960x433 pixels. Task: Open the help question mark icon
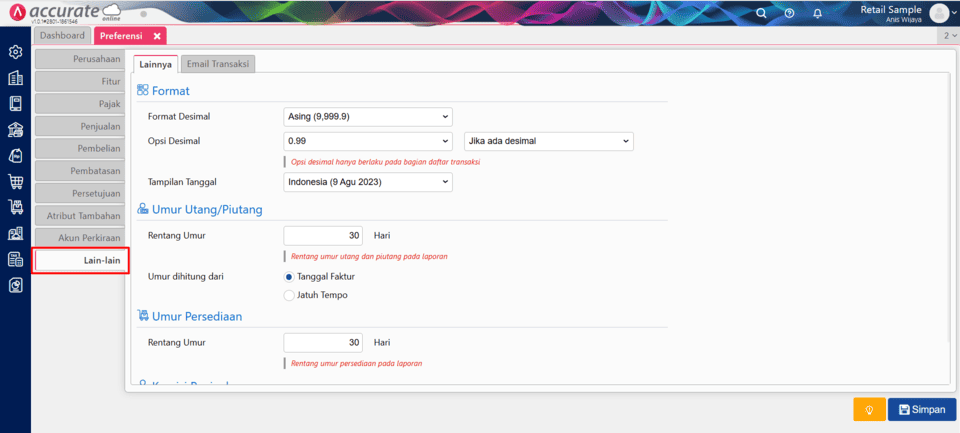point(789,13)
